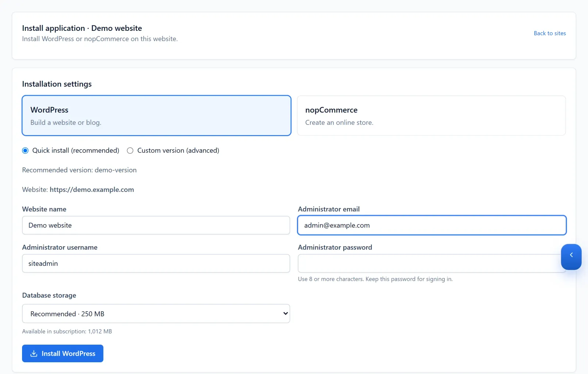
Task: Focus the Administrator username field
Action: click(x=156, y=263)
